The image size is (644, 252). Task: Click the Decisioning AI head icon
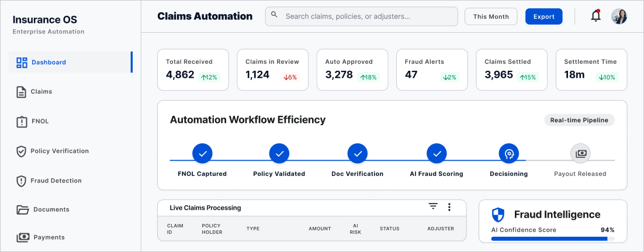point(509,154)
